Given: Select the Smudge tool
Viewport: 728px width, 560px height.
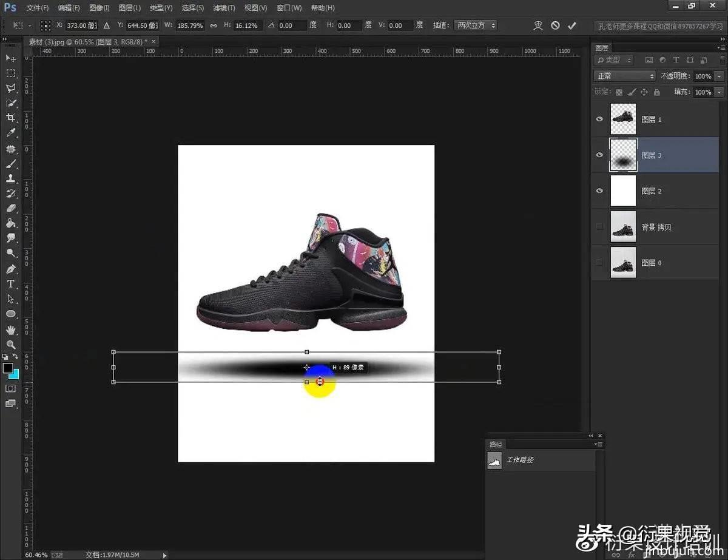Looking at the screenshot, I should point(11,238).
